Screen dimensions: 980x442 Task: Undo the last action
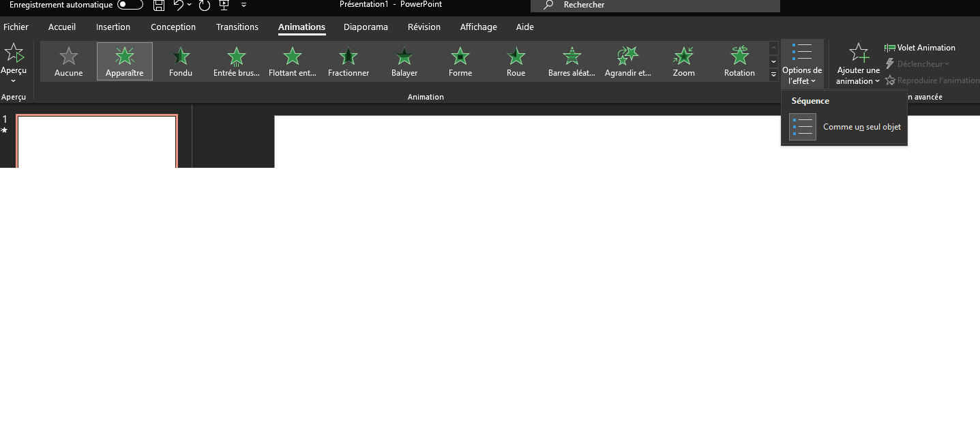[x=179, y=5]
